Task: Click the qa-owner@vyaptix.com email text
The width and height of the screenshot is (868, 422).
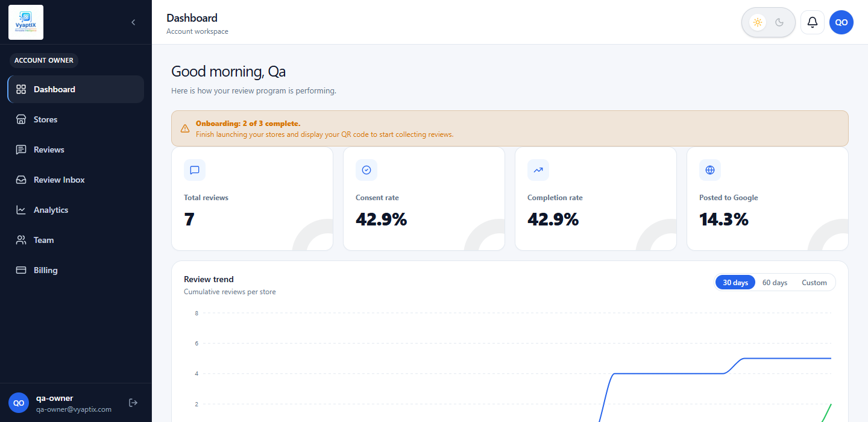Action: click(x=74, y=409)
